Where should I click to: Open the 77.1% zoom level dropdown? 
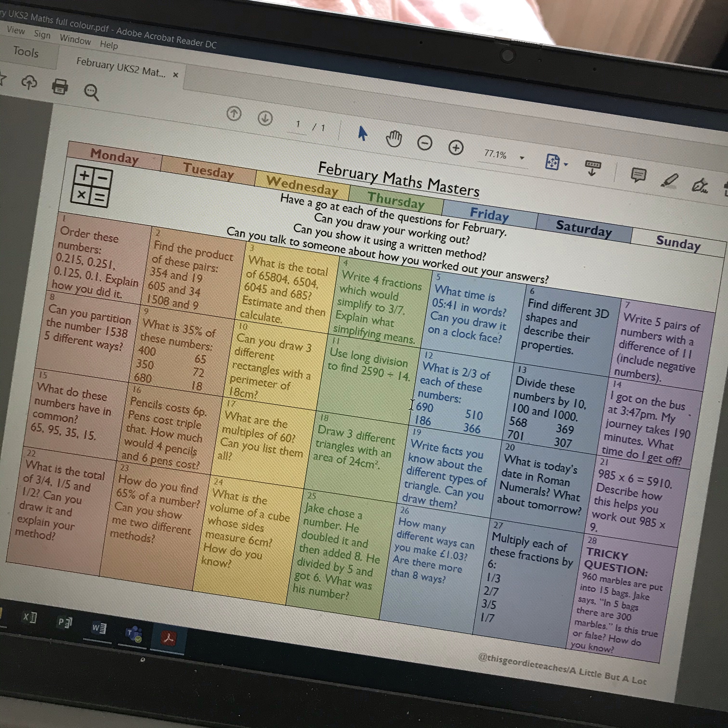pyautogui.click(x=522, y=158)
